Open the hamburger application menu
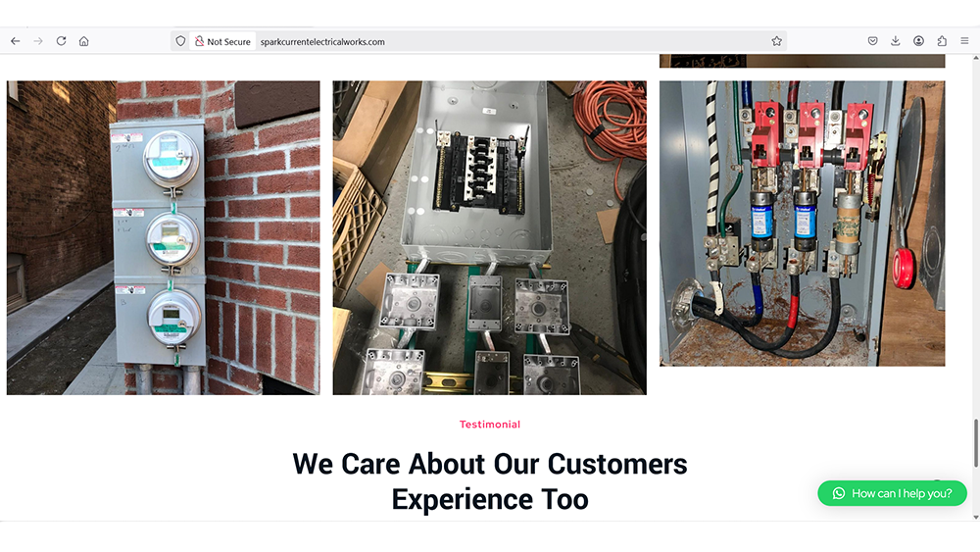This screenshot has width=980, height=552. point(965,41)
